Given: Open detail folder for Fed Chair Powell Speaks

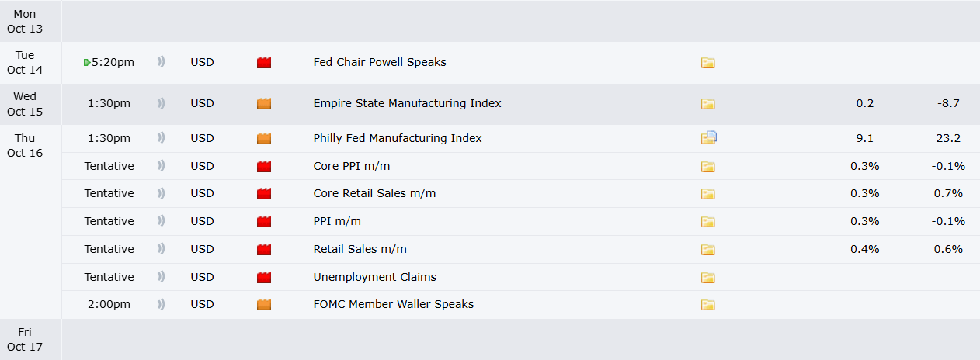Looking at the screenshot, I should (707, 63).
